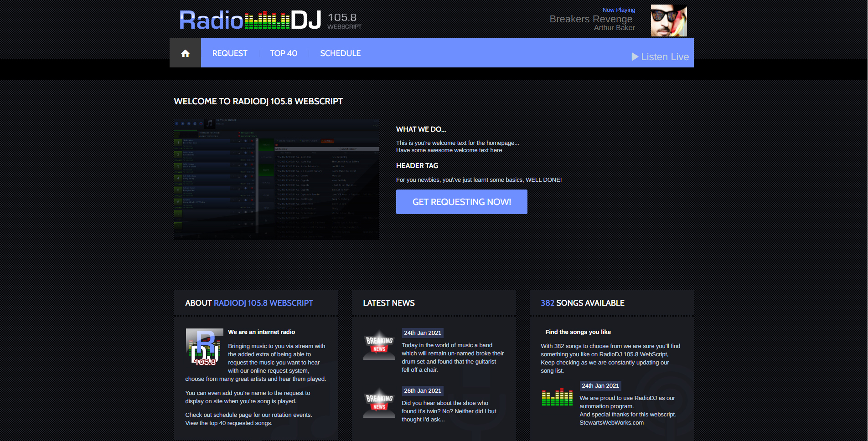868x441 pixels.
Task: Click the 382 Songs Available heading
Action: click(582, 303)
